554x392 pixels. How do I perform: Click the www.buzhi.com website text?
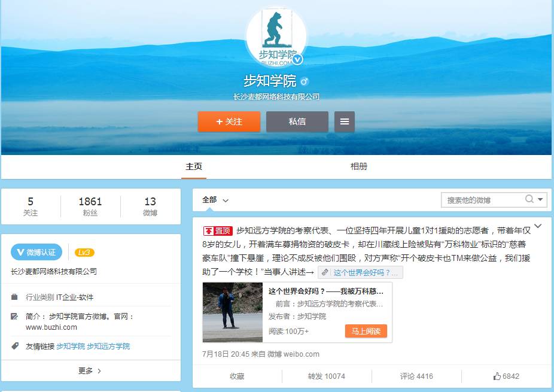pos(51,327)
